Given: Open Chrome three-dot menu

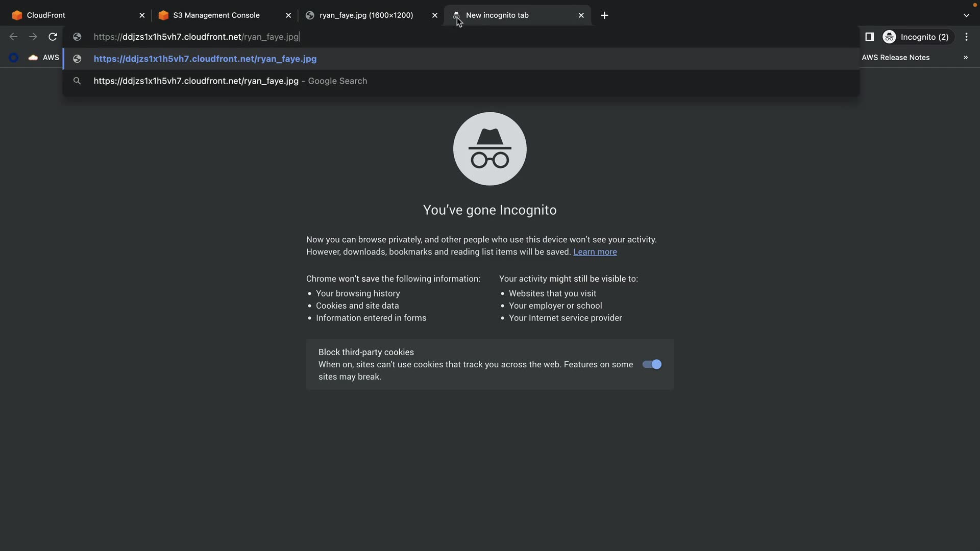Looking at the screenshot, I should coord(966,37).
